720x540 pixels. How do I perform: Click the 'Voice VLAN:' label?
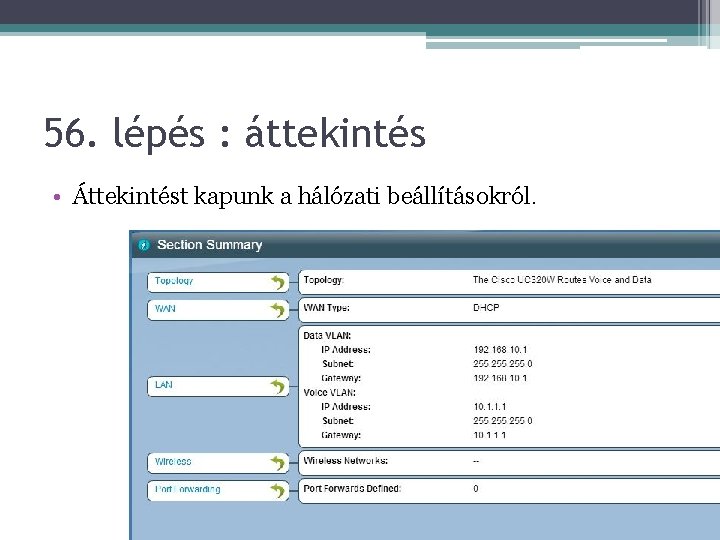coord(329,393)
